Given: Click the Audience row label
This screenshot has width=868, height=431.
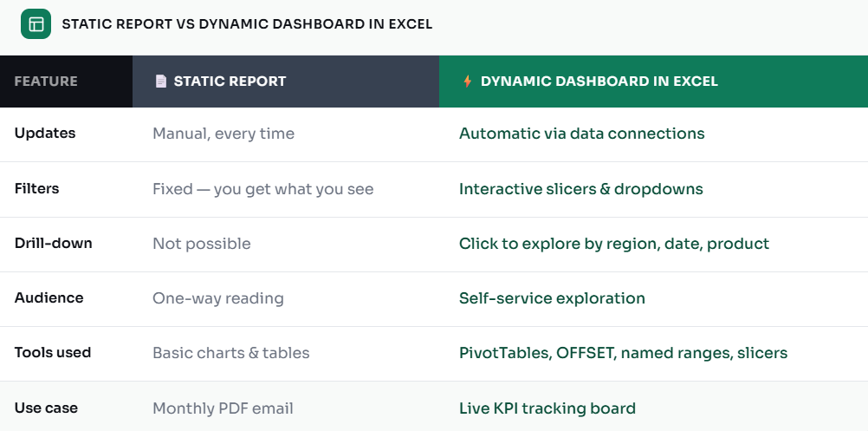Looking at the screenshot, I should coord(49,298).
